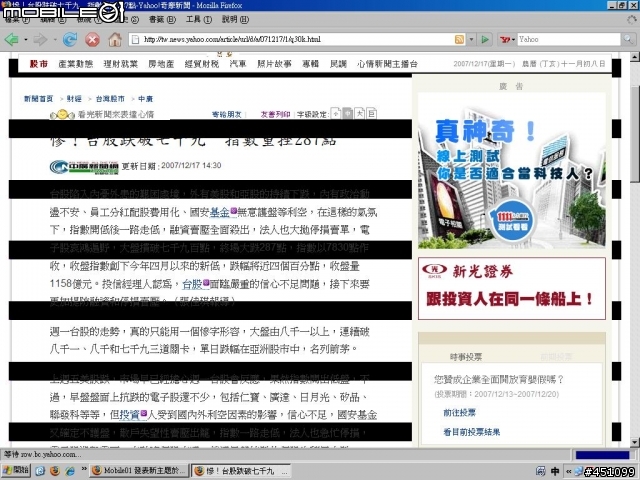Open the Yahoo search engine selector dropdown
640x480 pixels.
[x=507, y=39]
